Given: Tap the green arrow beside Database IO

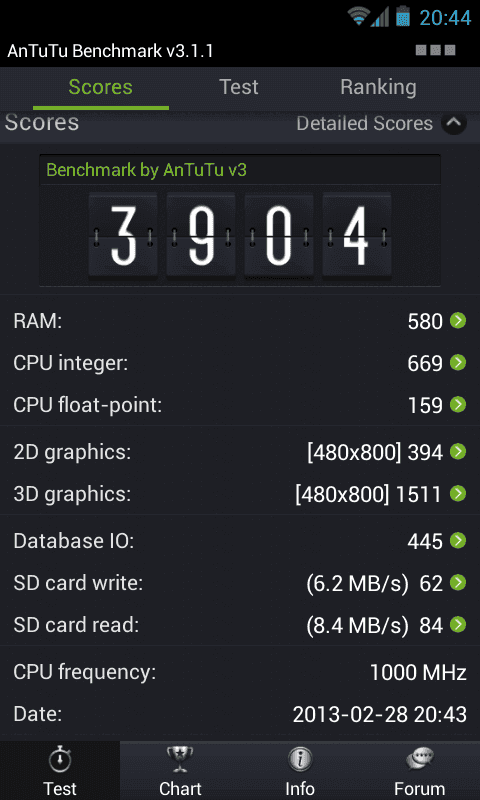Looking at the screenshot, I should click(458, 540).
